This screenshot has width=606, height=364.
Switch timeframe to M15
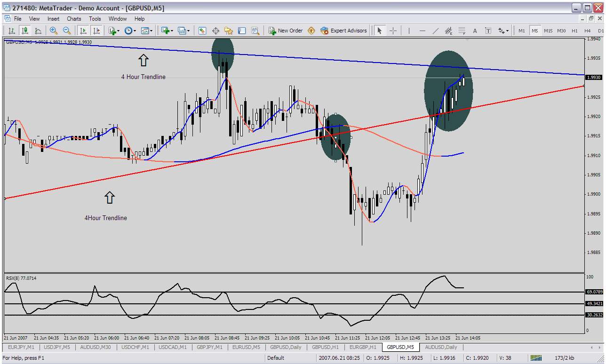pyautogui.click(x=548, y=31)
